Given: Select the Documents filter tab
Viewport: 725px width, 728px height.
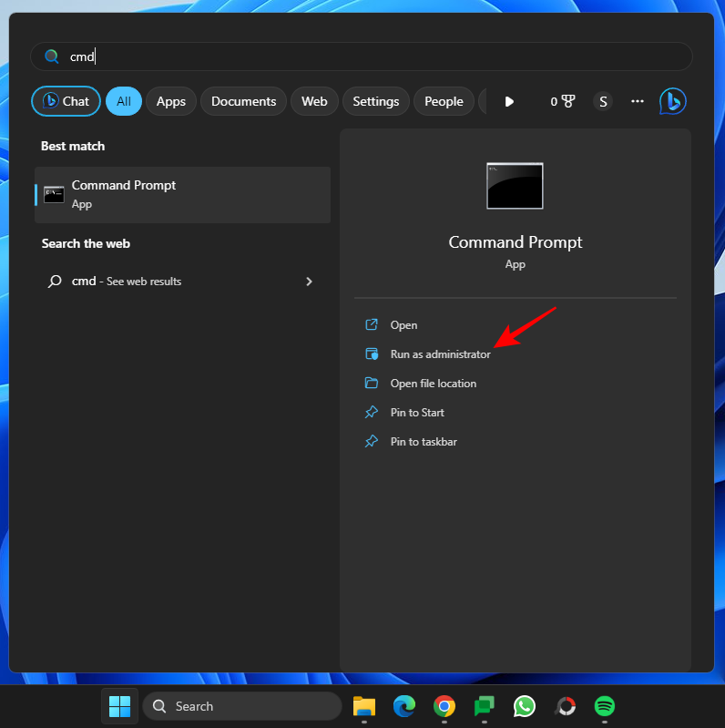Looking at the screenshot, I should [x=243, y=101].
